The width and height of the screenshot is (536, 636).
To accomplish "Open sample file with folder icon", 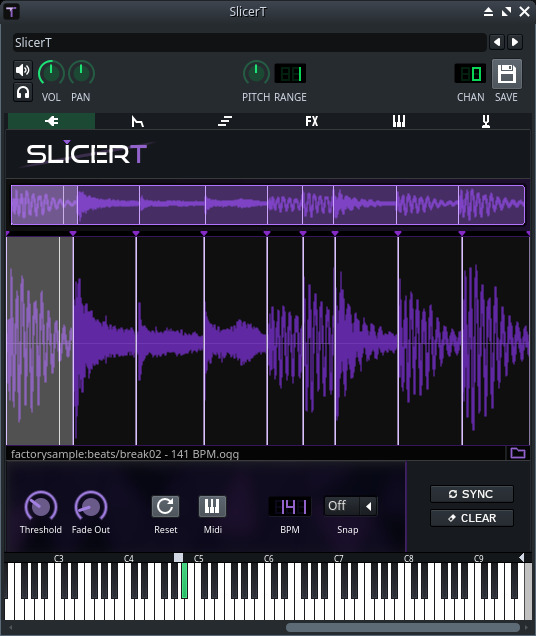I will click(x=518, y=453).
